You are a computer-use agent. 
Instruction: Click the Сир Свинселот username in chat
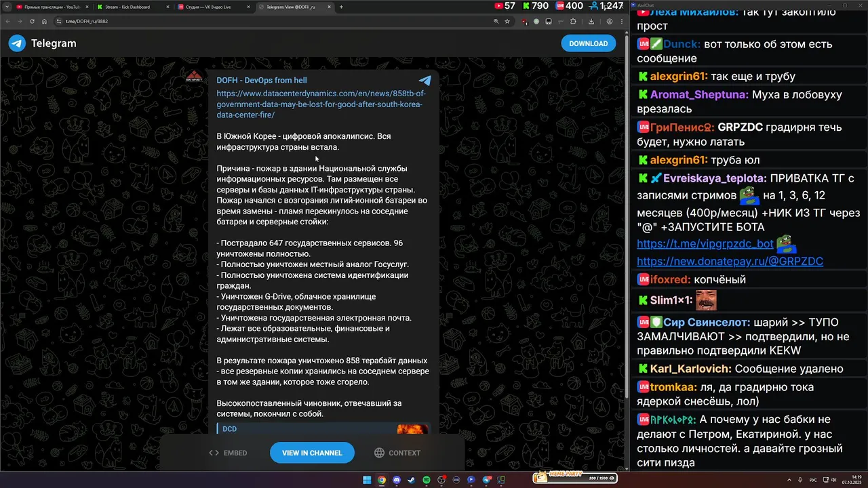(x=707, y=323)
